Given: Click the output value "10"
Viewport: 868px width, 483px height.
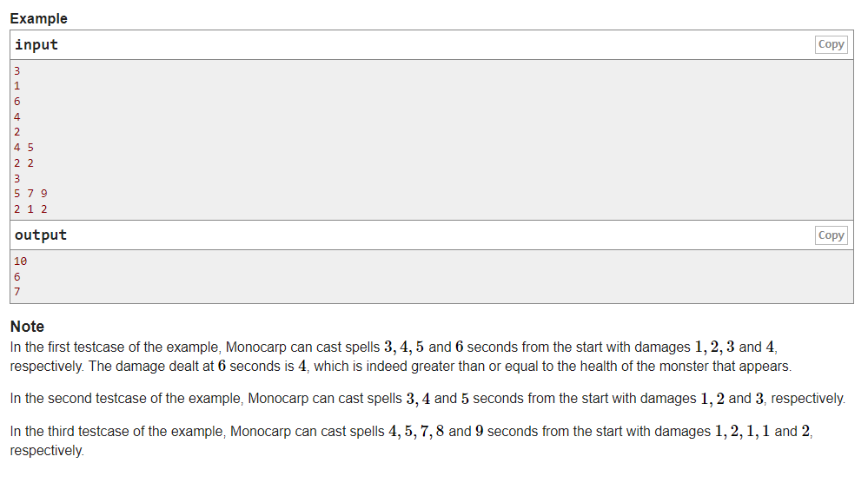Looking at the screenshot, I should [x=21, y=261].
